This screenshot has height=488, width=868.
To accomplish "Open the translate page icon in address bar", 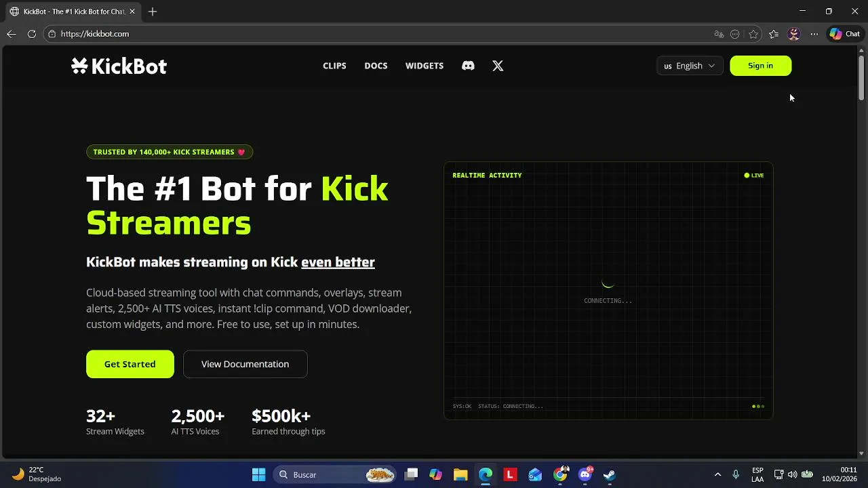I will click(719, 34).
